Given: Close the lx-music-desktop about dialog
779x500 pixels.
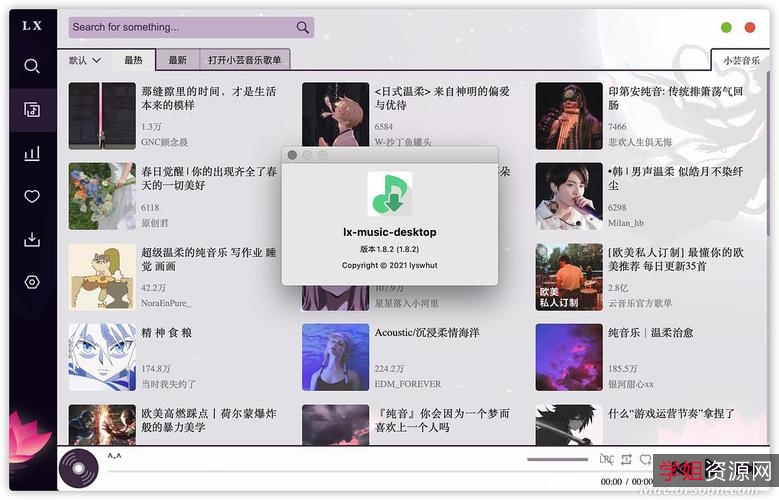Looking at the screenshot, I should click(292, 155).
